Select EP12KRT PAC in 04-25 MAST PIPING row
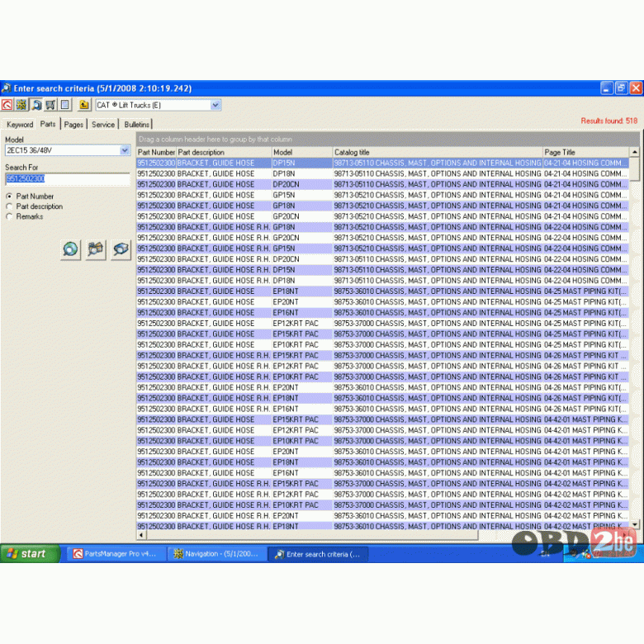The image size is (644, 644). pos(302,323)
